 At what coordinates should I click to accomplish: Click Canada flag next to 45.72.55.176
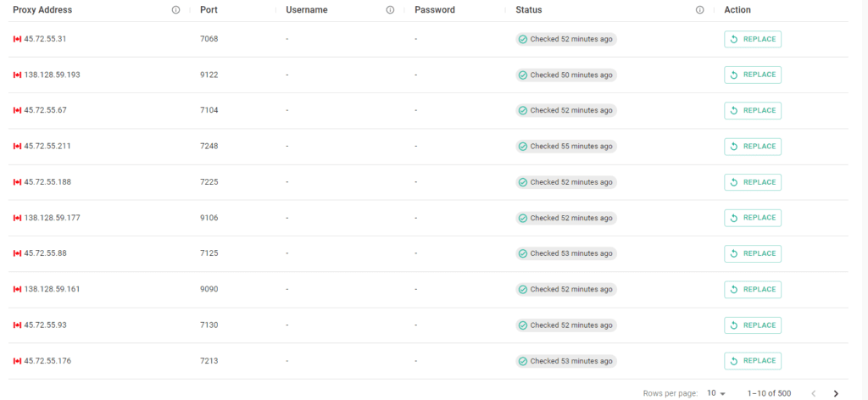click(x=17, y=361)
